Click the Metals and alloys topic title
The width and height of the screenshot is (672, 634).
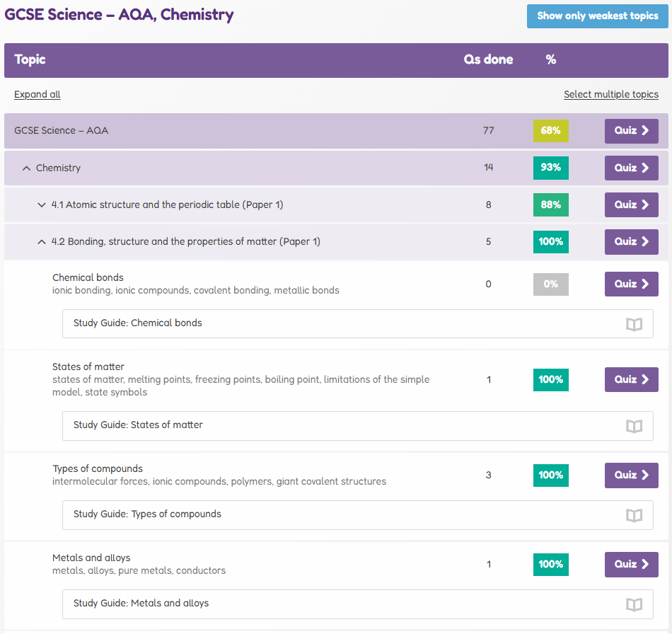(91, 558)
